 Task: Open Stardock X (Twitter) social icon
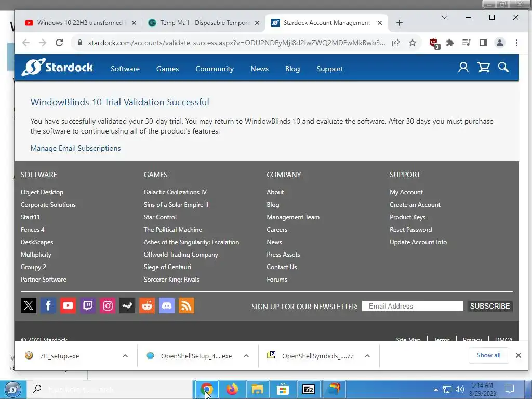point(29,305)
